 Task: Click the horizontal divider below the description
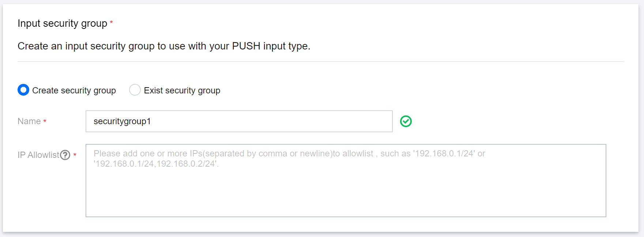(320, 62)
